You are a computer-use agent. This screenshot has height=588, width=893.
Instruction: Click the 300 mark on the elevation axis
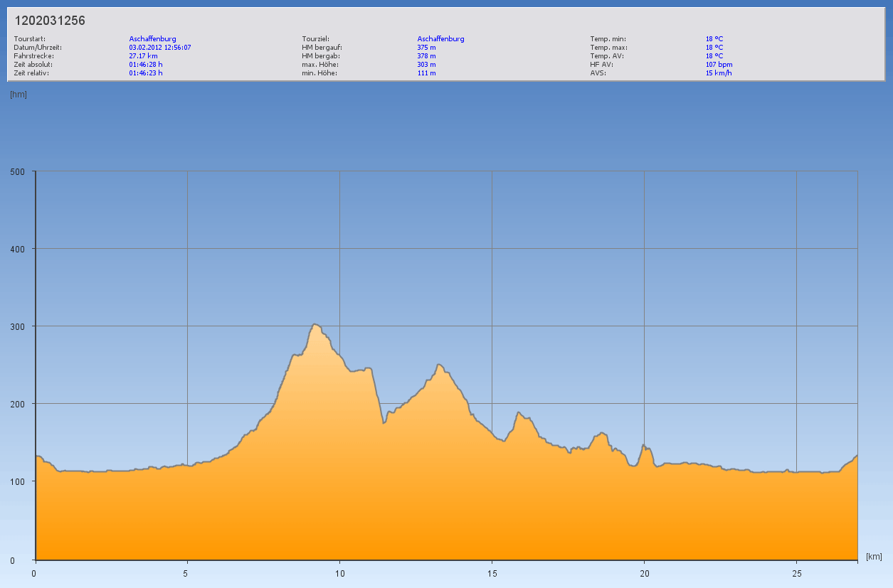pyautogui.click(x=17, y=326)
